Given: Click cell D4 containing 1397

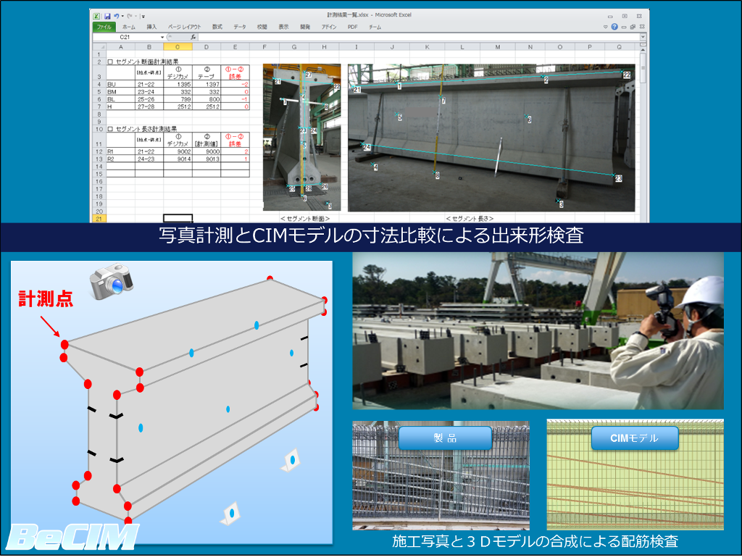Looking at the screenshot, I should (207, 85).
